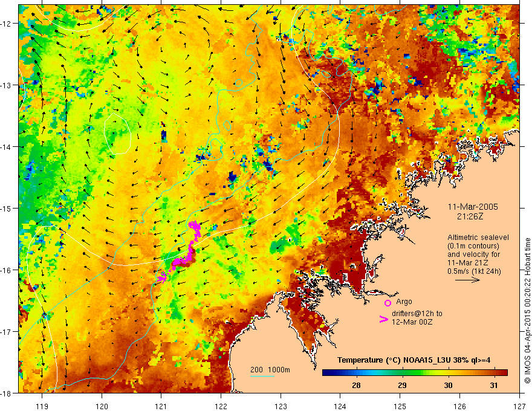Image resolution: width=532 pixels, height=411 pixels.
Task: Click the latitude axis label '-18'
Action: coord(6,393)
